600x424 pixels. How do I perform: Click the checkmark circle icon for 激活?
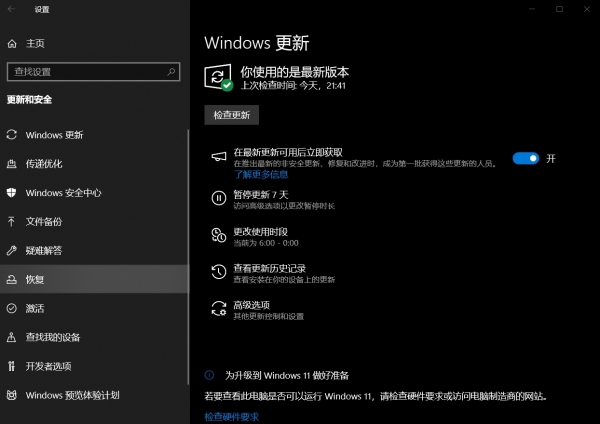click(11, 308)
